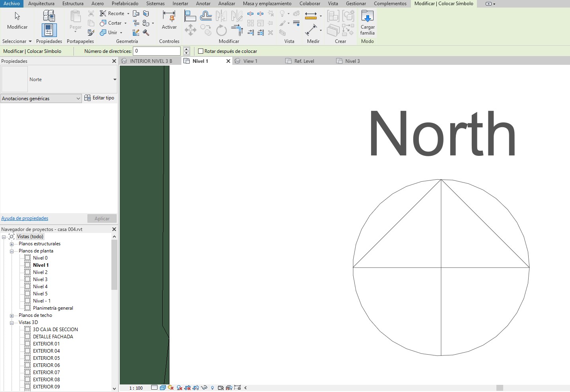Screen dimensions: 570x392
Task: Toggle sun path icon in view bar
Action: [x=171, y=388]
